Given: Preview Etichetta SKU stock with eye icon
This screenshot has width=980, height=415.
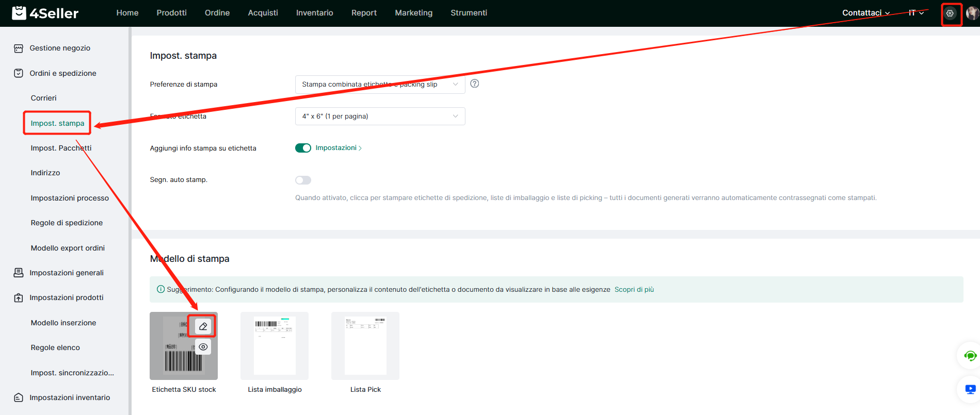Looking at the screenshot, I should point(203,347).
